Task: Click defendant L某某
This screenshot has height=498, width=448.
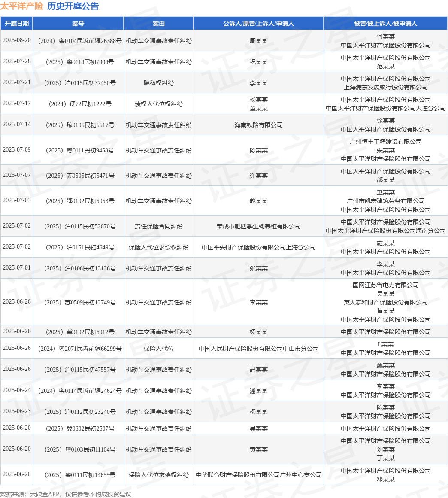Action: pos(385,344)
